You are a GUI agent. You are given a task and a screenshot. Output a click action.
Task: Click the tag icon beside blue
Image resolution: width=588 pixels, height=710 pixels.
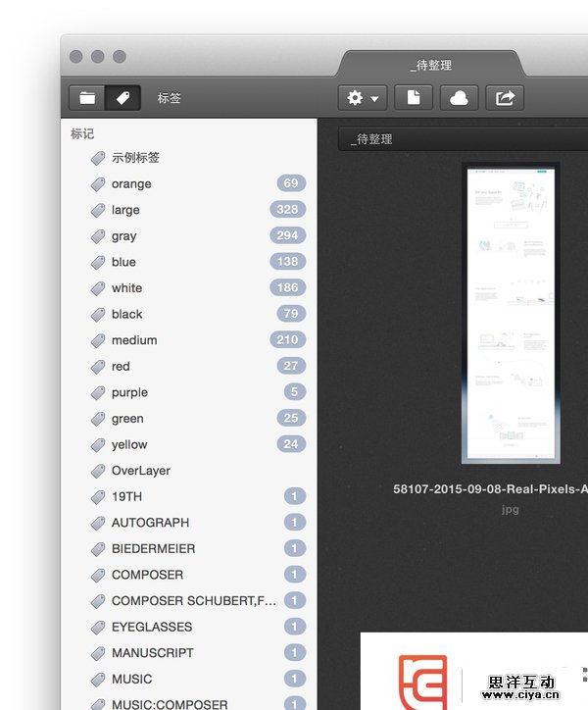tap(98, 262)
